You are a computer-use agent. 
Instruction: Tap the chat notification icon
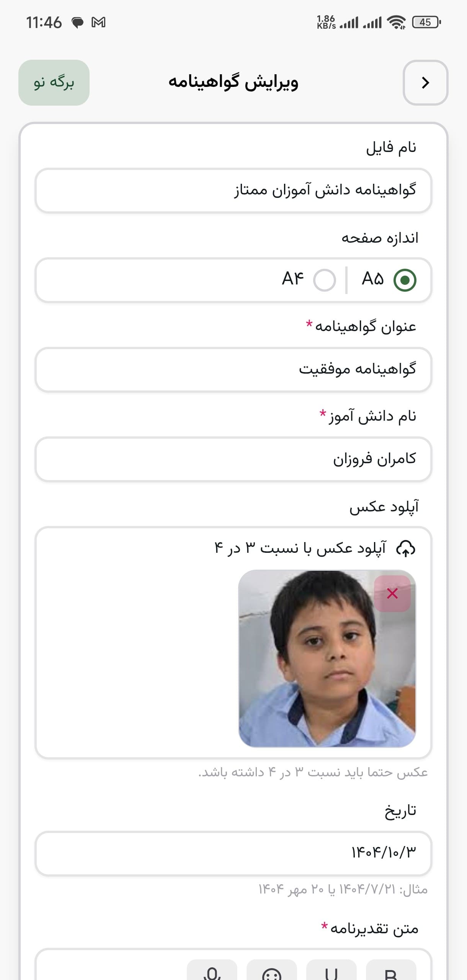coord(78,23)
